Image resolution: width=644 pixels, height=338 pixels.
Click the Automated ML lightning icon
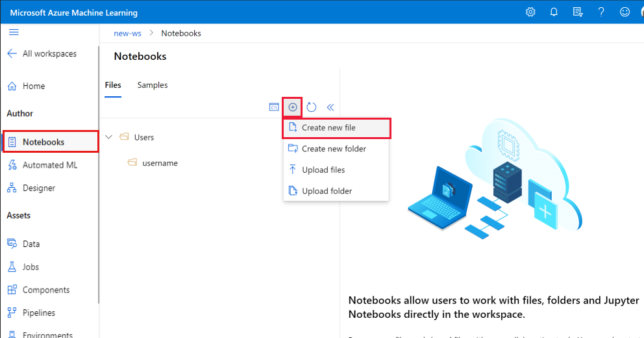(x=12, y=165)
